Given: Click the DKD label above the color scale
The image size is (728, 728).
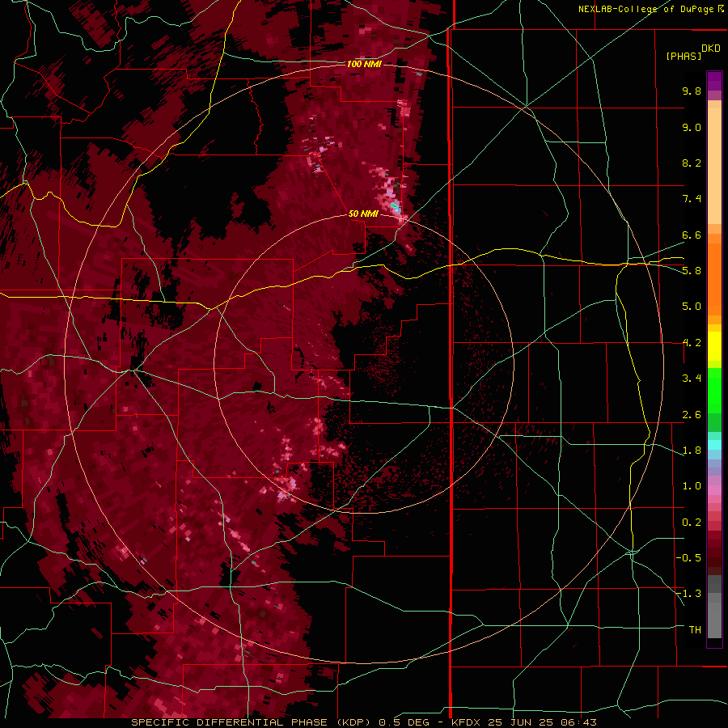Looking at the screenshot, I should 711,49.
